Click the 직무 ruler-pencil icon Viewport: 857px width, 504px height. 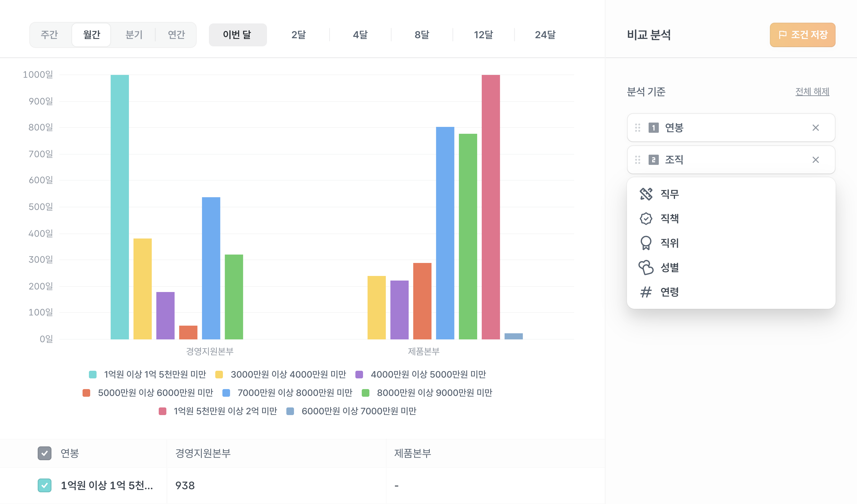(646, 194)
